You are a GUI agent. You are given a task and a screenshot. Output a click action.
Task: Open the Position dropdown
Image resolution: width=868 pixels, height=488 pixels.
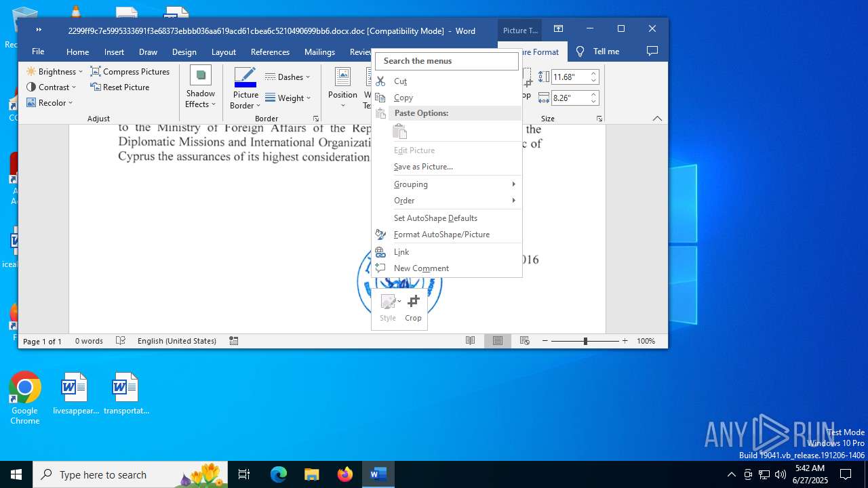click(342, 87)
